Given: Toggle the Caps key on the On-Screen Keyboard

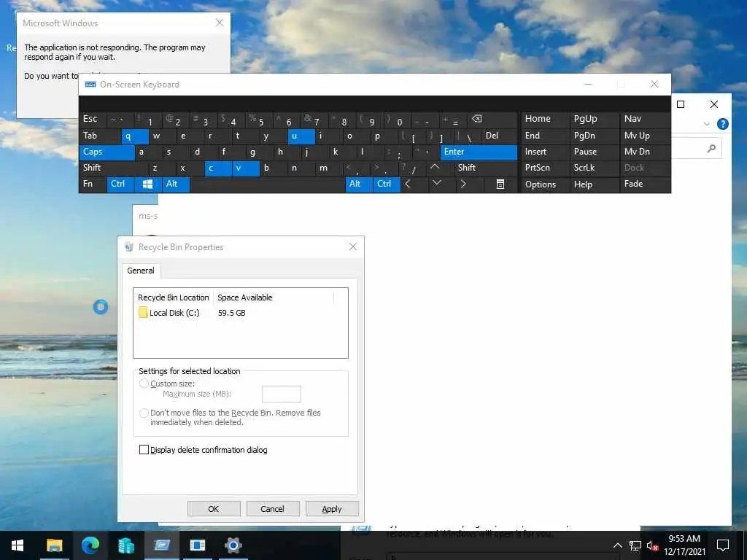Looking at the screenshot, I should 107,152.
